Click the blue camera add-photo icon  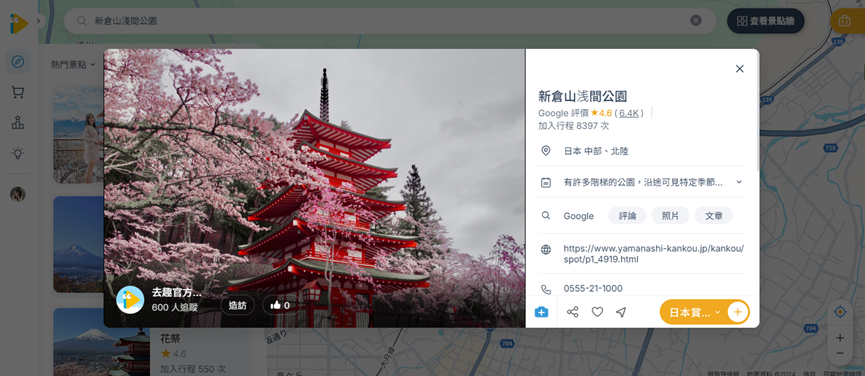point(542,312)
